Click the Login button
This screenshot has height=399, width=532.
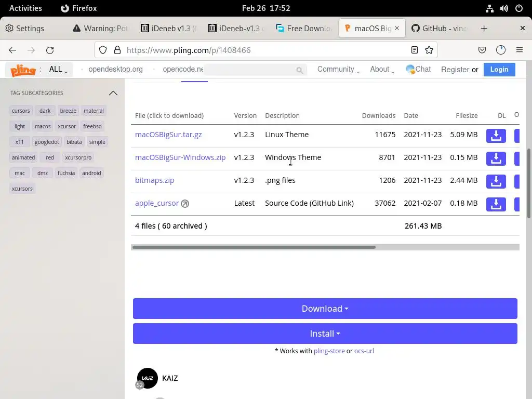[x=499, y=69]
